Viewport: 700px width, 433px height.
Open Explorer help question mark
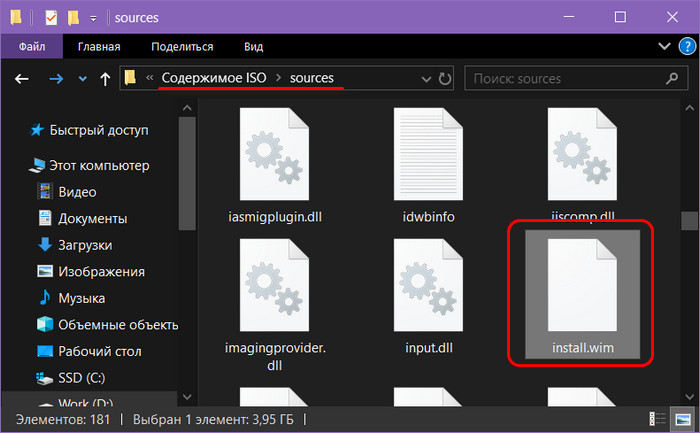(x=687, y=46)
